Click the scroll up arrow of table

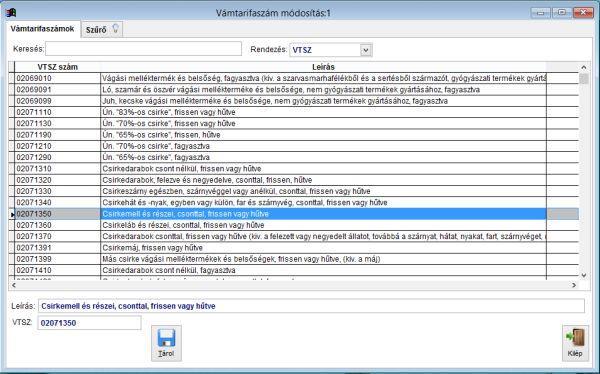coord(584,67)
